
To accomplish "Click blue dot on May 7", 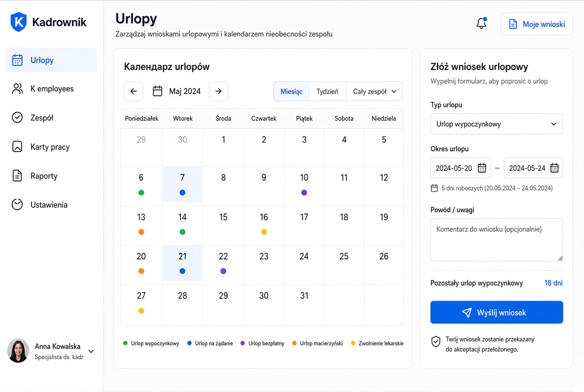I will click(182, 192).
